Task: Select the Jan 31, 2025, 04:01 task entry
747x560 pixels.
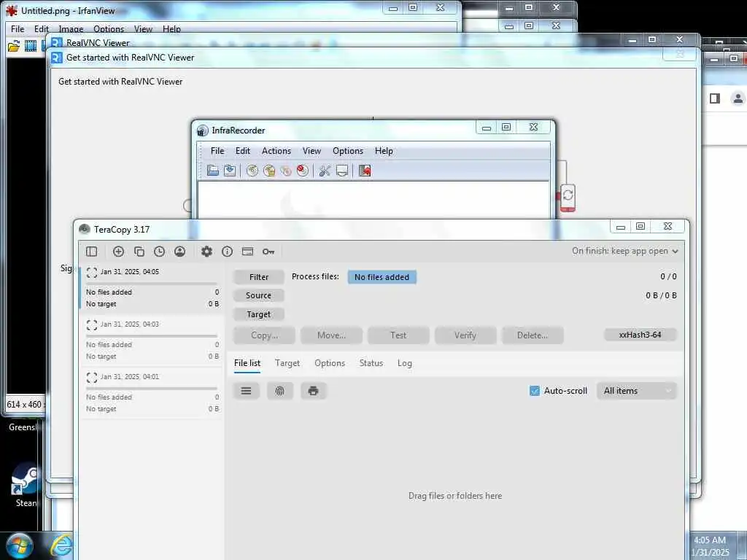Action: (x=152, y=392)
